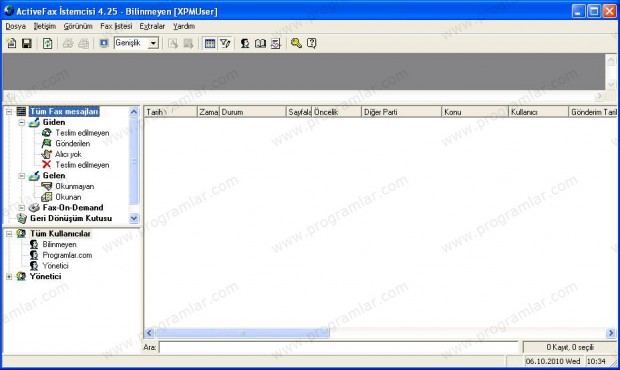Toggle the table view toolbar button
Screen dimensions: 620x370
210,43
